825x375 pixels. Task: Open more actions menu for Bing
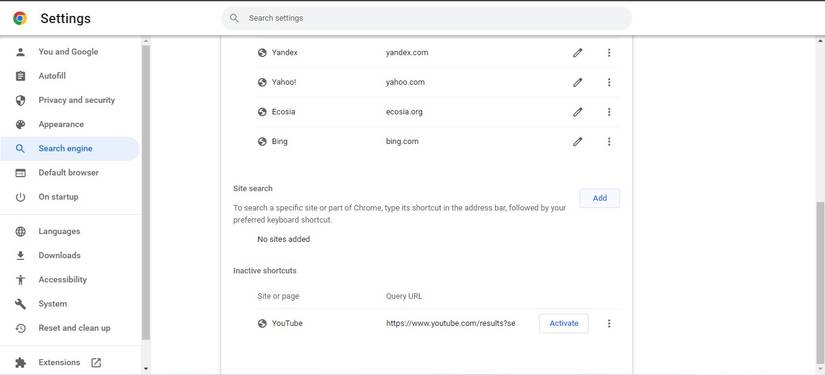tap(609, 141)
